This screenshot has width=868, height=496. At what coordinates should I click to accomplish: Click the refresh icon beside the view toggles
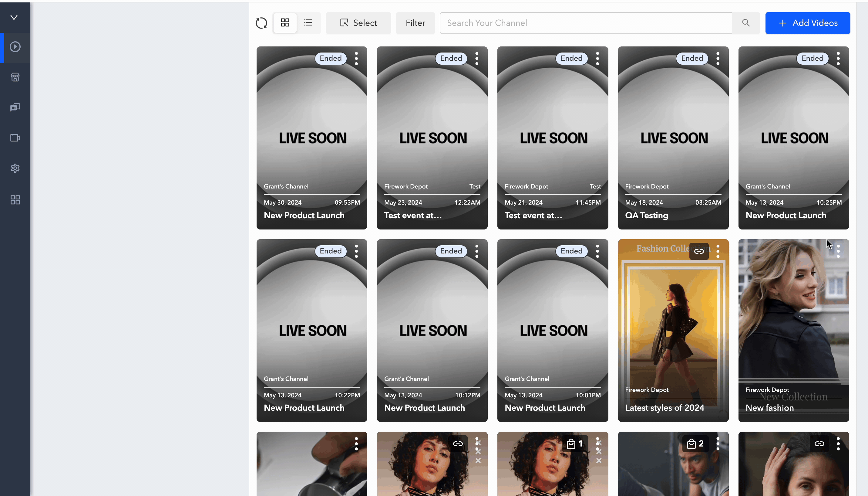(x=261, y=23)
